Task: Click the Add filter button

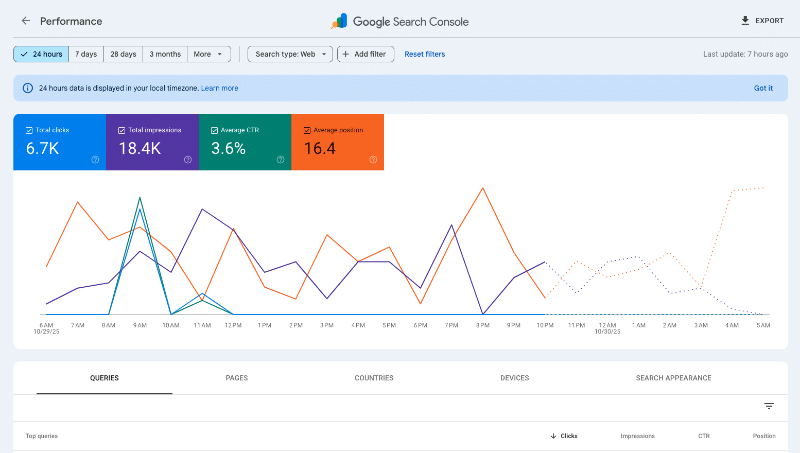Action: 365,54
